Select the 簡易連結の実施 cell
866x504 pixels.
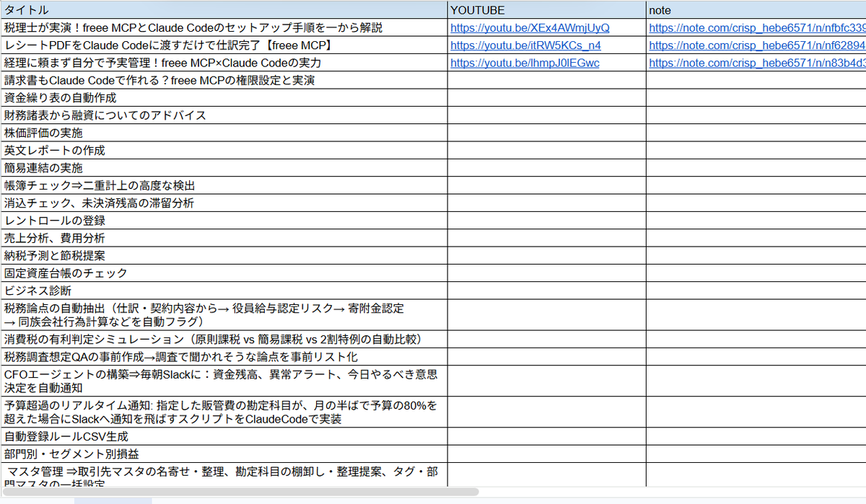(224, 168)
